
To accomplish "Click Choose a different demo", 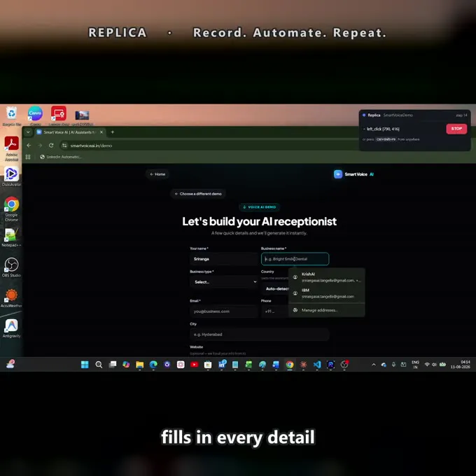I will point(198,194).
